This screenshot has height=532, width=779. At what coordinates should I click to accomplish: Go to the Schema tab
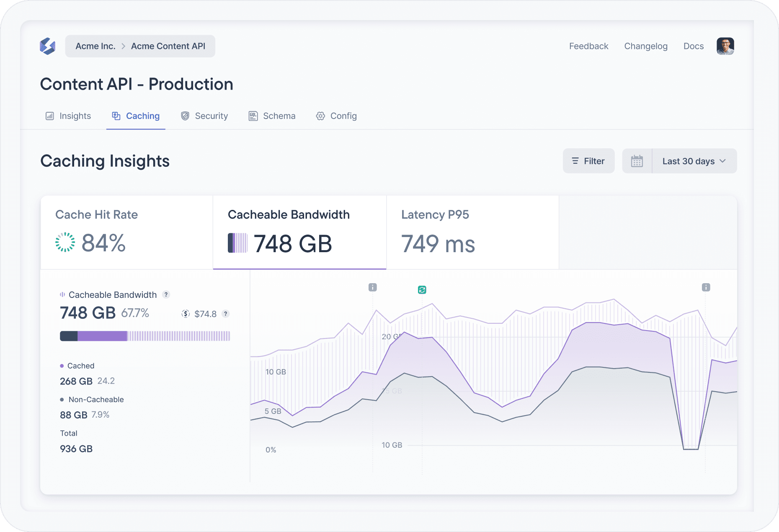272,116
